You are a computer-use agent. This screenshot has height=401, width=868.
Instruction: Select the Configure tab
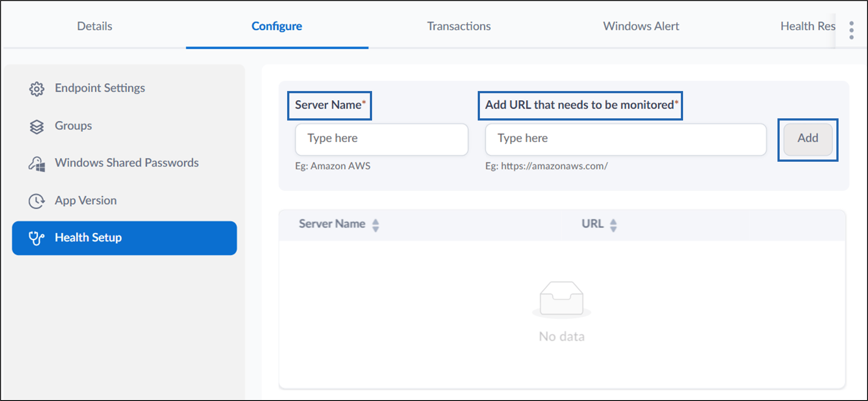(x=277, y=26)
